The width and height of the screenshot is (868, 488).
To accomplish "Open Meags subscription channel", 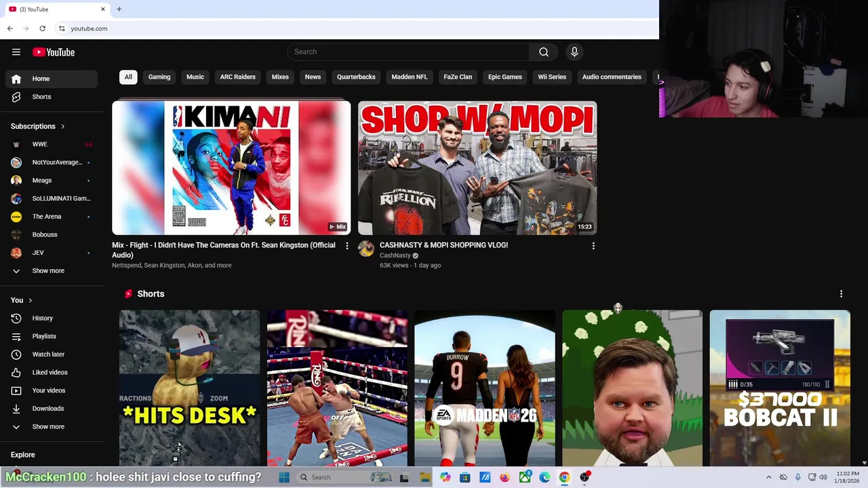I will pyautogui.click(x=52, y=180).
